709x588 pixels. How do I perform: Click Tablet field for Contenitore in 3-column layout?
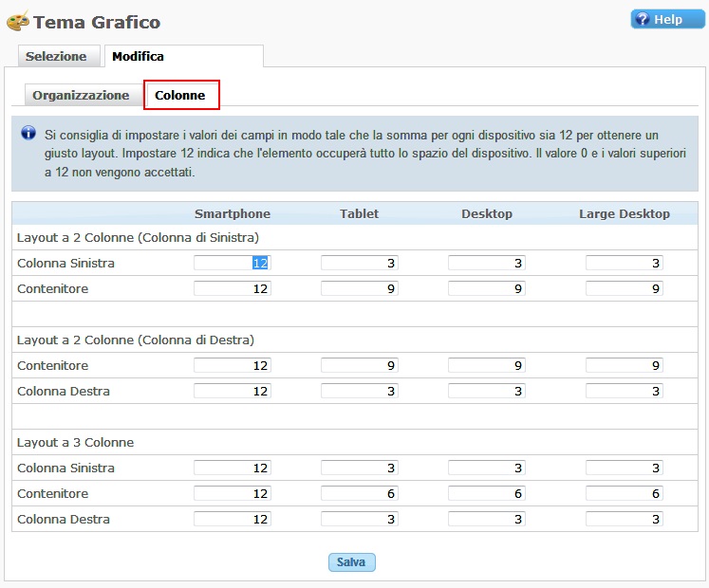(x=359, y=493)
